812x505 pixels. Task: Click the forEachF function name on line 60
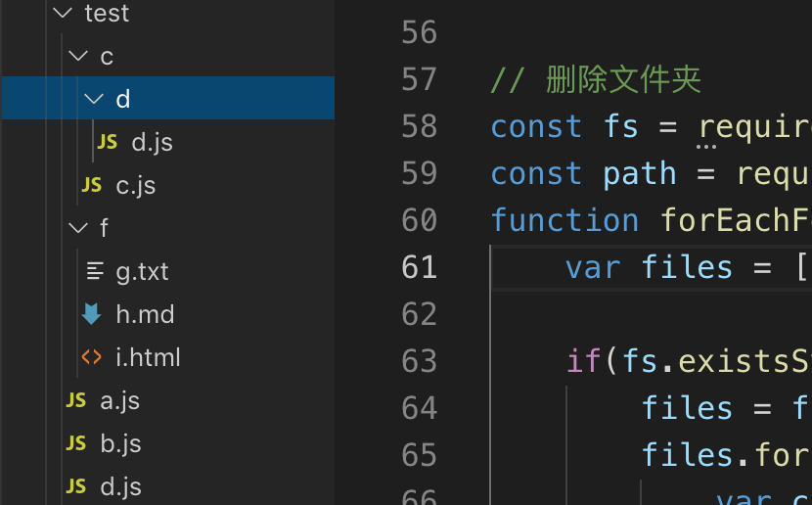point(735,220)
